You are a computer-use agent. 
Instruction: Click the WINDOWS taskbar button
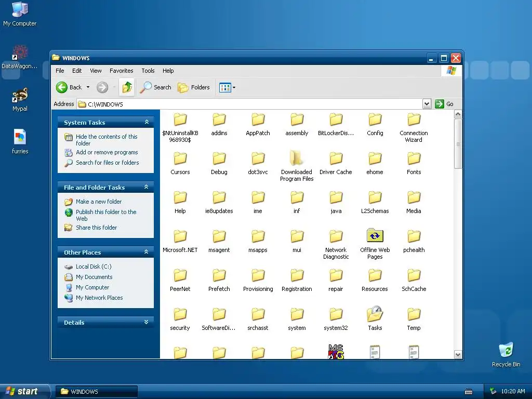coord(96,392)
